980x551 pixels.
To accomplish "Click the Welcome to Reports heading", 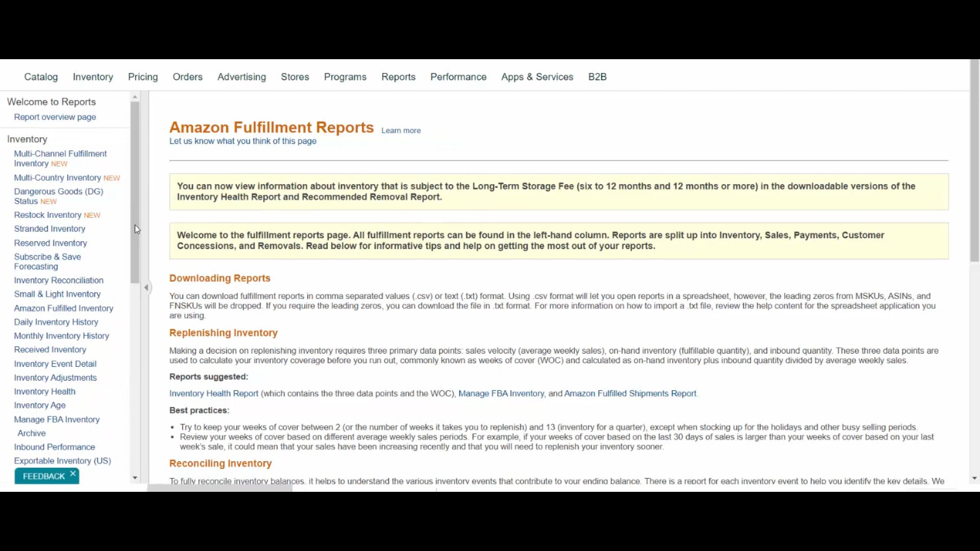I will coord(52,102).
